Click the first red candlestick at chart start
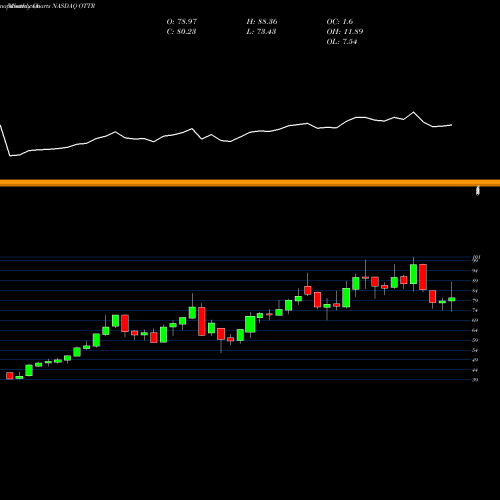 [x=10, y=376]
